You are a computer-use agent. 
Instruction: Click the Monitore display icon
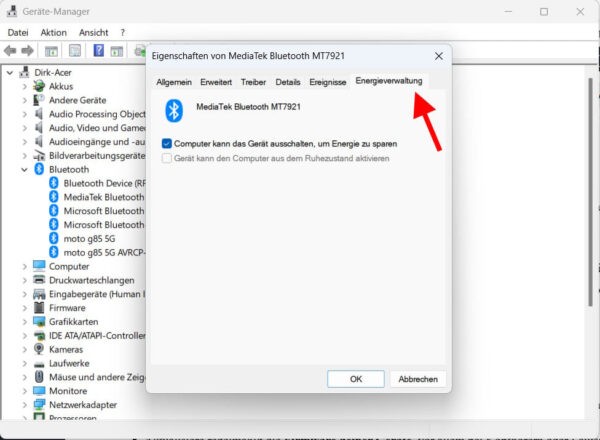click(x=39, y=391)
